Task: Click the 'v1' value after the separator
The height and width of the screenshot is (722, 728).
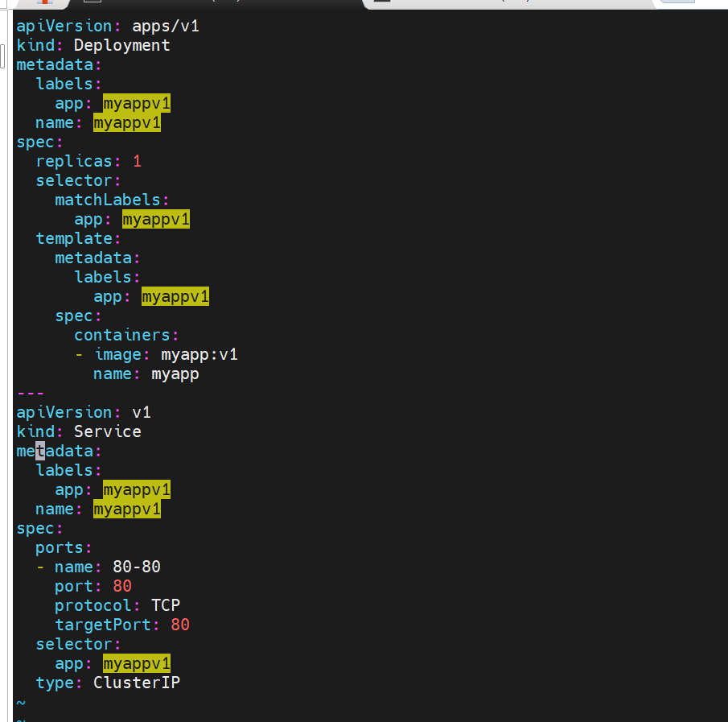Action: pyautogui.click(x=142, y=413)
